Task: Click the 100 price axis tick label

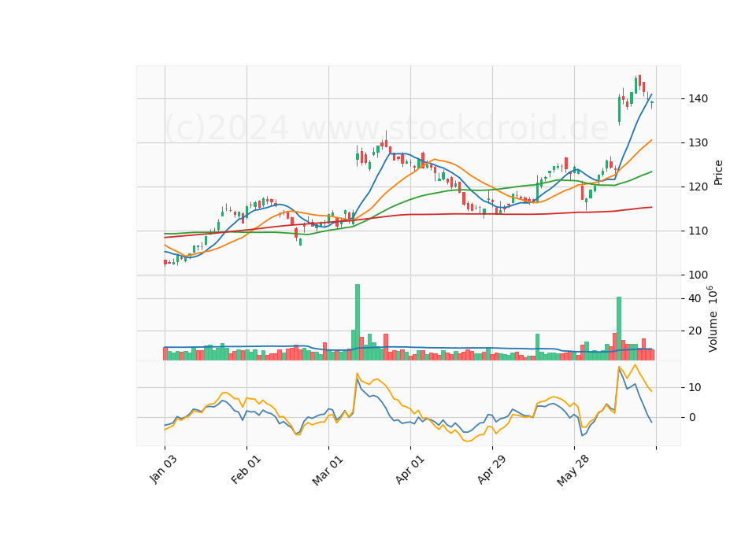Action: pyautogui.click(x=698, y=275)
